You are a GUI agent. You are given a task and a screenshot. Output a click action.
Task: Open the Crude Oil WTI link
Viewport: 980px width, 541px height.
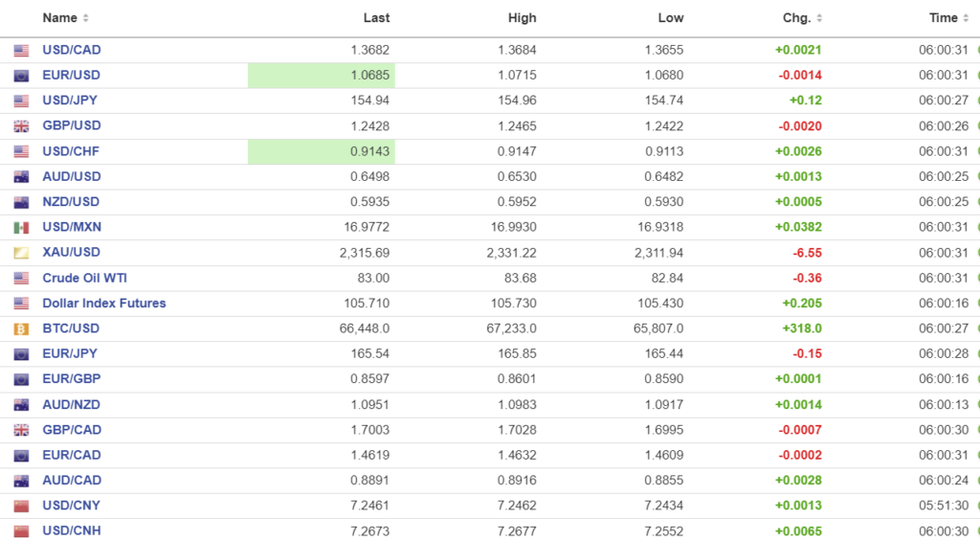(x=84, y=278)
